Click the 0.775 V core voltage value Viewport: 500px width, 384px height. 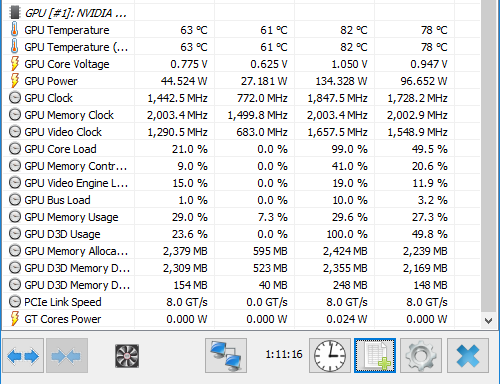pyautogui.click(x=189, y=64)
